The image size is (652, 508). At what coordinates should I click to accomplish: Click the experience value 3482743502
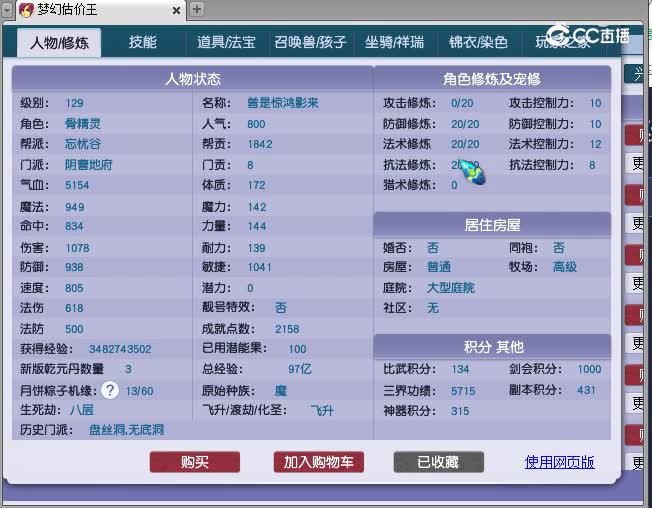coord(120,349)
